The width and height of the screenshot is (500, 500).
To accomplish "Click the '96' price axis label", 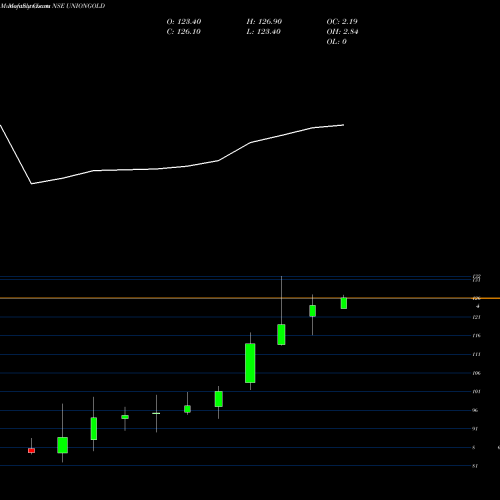I will (x=475, y=410).
